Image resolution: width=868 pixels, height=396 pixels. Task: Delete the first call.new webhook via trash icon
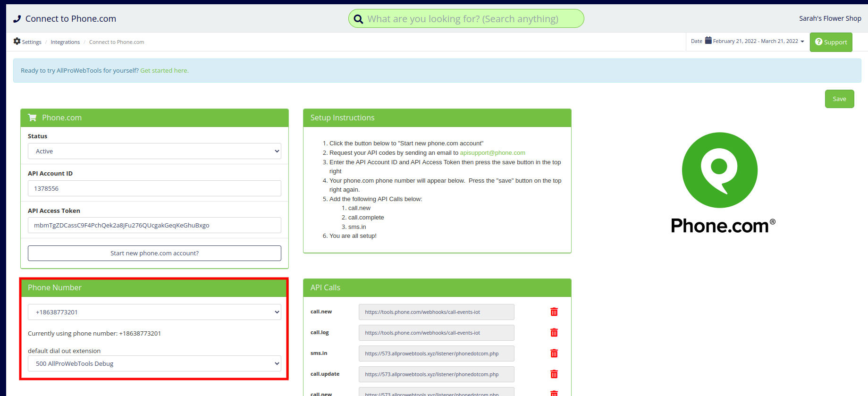point(554,312)
